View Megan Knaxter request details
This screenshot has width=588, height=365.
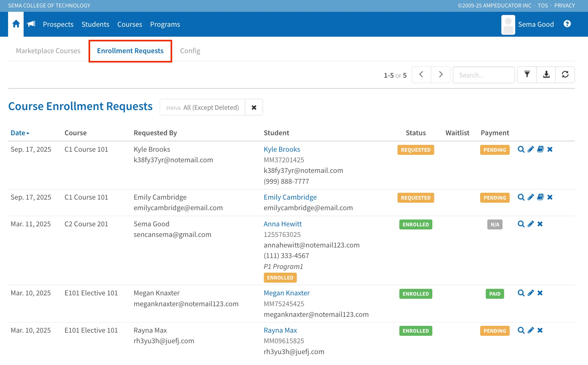coord(521,293)
